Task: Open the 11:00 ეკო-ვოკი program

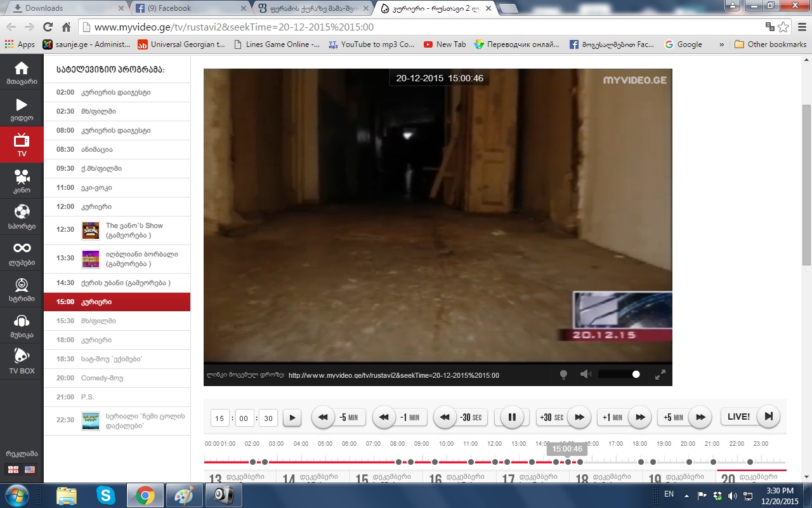Action: coord(117,188)
